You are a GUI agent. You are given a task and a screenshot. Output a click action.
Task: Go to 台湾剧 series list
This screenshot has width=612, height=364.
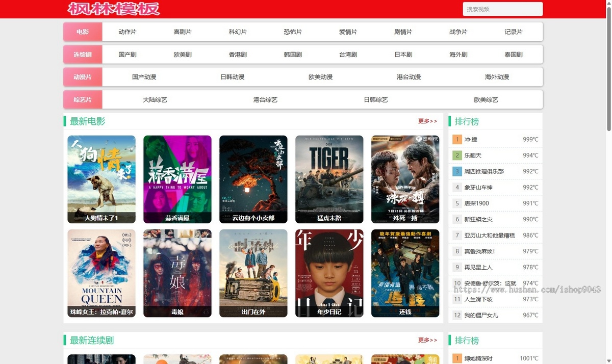(348, 54)
